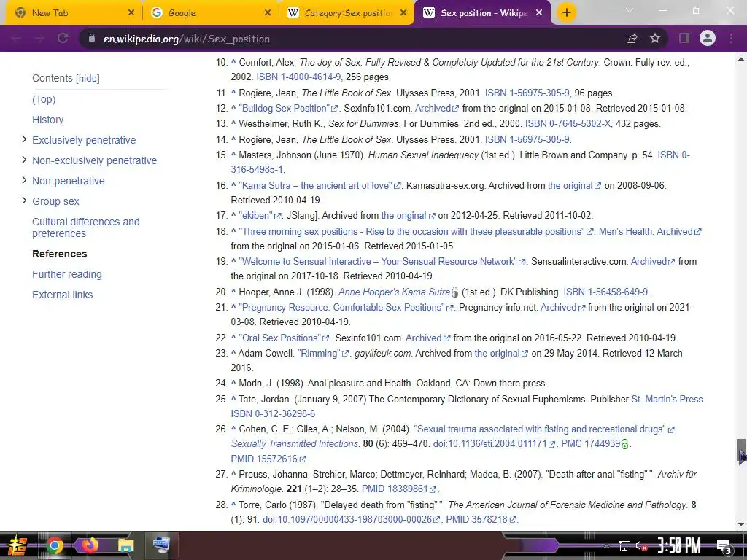Open Firefox from the taskbar
This screenshot has height=560, width=747.
pos(90,545)
